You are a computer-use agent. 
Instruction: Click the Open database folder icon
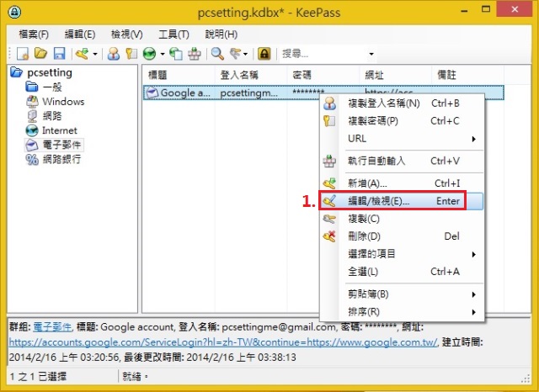pos(41,54)
